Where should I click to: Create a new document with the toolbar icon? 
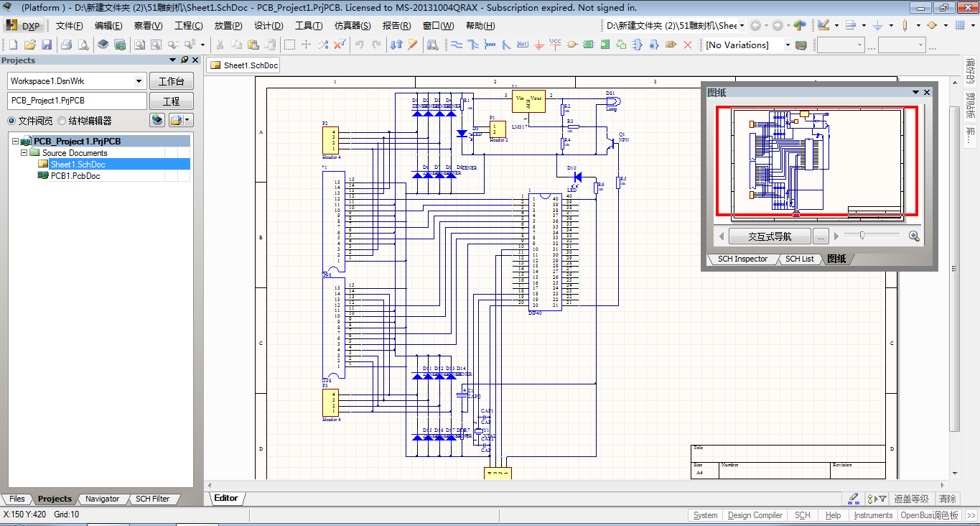(14, 45)
